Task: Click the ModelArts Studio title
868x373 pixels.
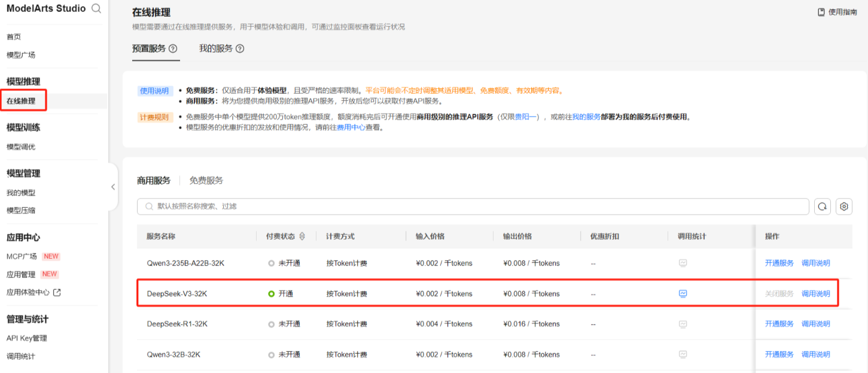Action: pos(46,8)
